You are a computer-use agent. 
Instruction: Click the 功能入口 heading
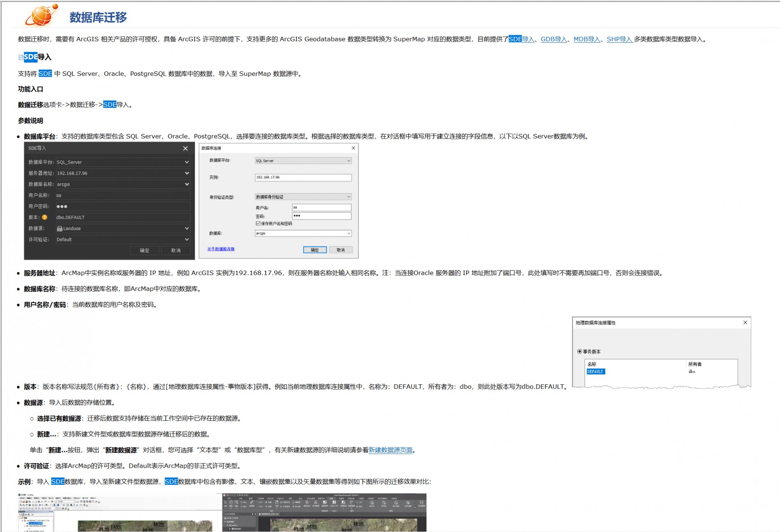(30, 89)
